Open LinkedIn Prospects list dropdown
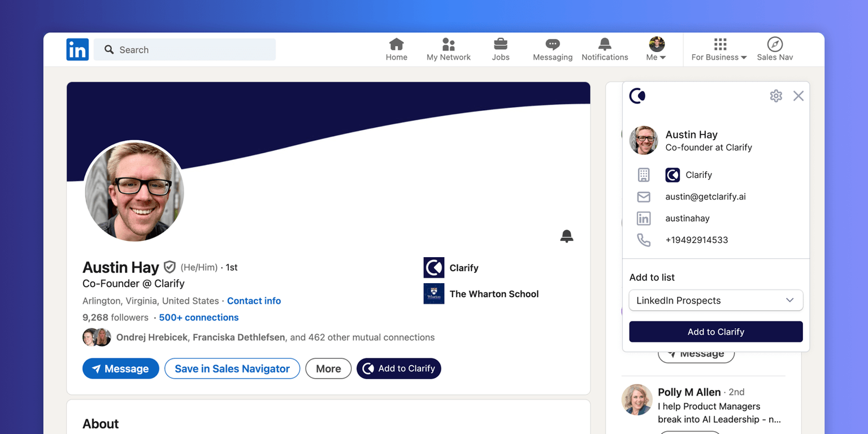The height and width of the screenshot is (434, 868). pos(716,300)
